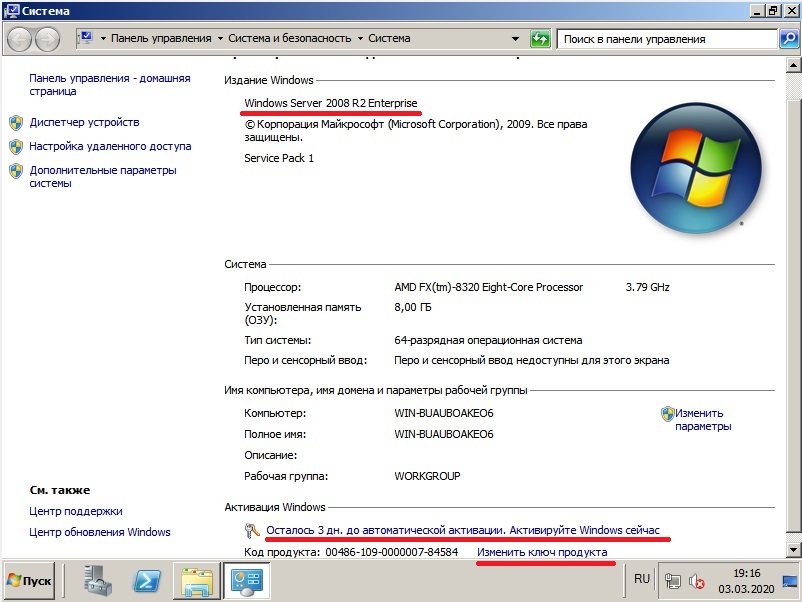This screenshot has height=602, width=802.
Task: Click the System window title icon
Action: (11, 11)
